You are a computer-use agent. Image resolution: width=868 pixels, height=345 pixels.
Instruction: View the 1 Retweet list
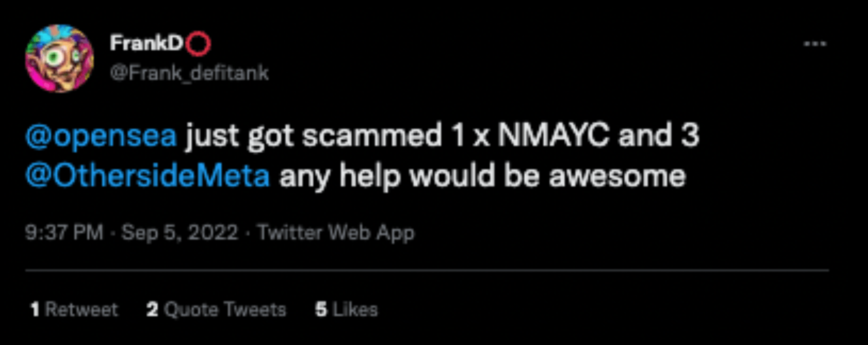point(74,309)
